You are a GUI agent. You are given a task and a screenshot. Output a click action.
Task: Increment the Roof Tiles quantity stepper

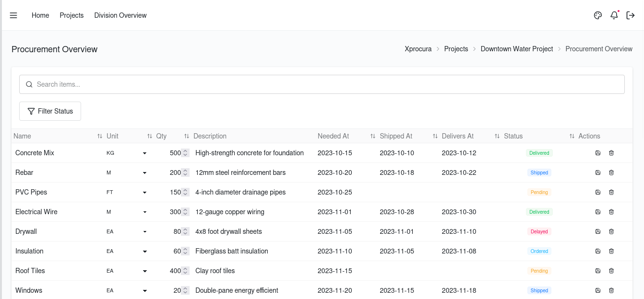[x=186, y=269]
